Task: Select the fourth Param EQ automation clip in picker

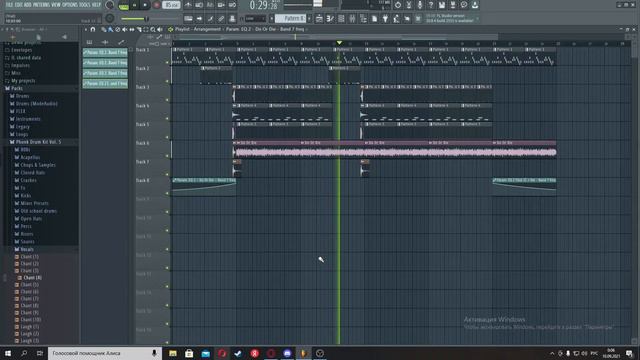Action: [x=105, y=83]
